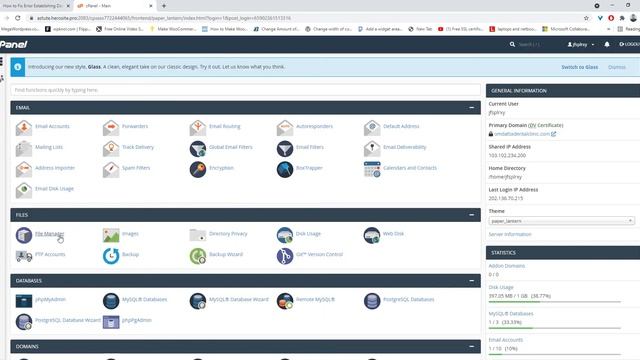Click the Addon Domains statistics link
This screenshot has height=360, width=640.
[x=507, y=266]
